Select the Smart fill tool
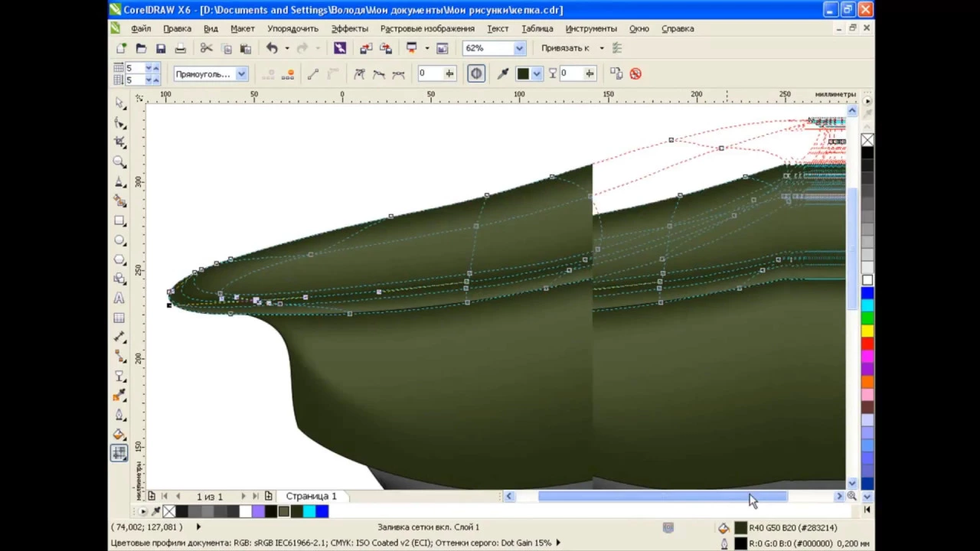The height and width of the screenshot is (551, 980). click(x=119, y=201)
